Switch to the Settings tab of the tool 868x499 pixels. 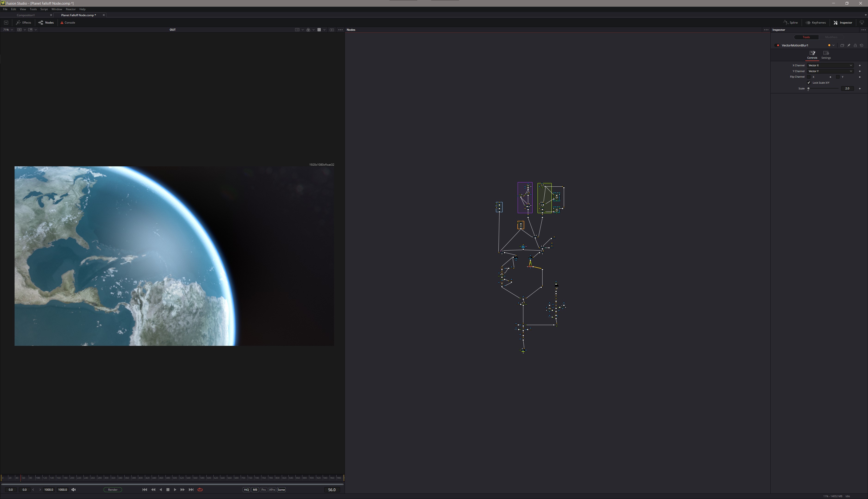[x=826, y=55]
